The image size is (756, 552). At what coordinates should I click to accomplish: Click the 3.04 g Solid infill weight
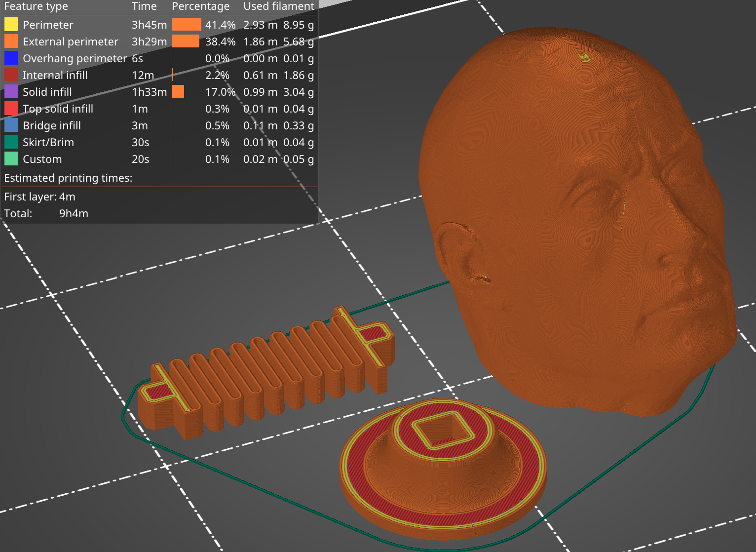click(299, 92)
